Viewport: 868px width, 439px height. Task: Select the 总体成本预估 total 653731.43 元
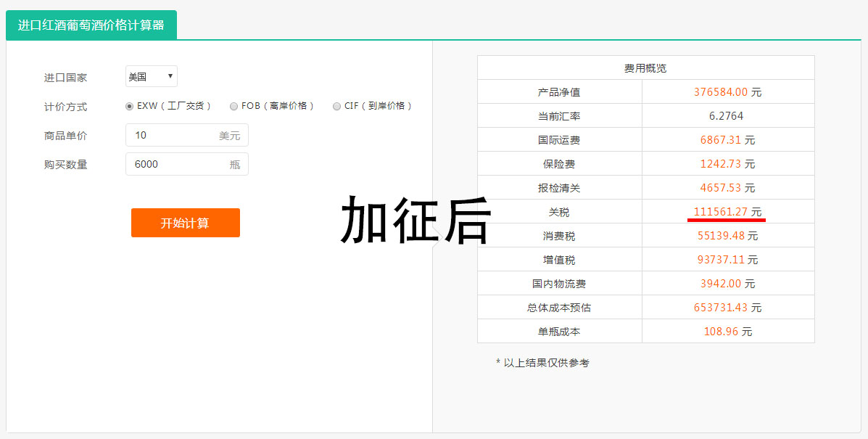[727, 308]
